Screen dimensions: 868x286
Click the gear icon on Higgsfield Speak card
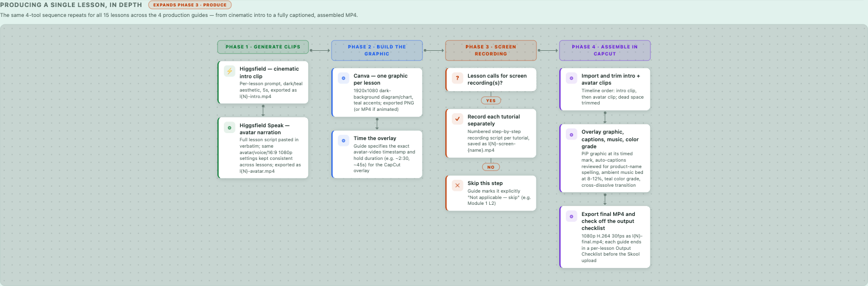[229, 127]
